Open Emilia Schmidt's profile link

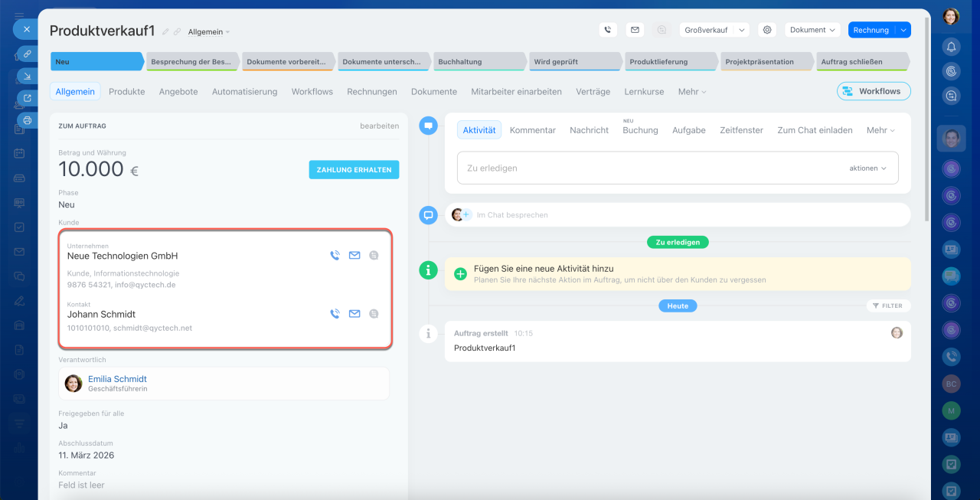(117, 379)
